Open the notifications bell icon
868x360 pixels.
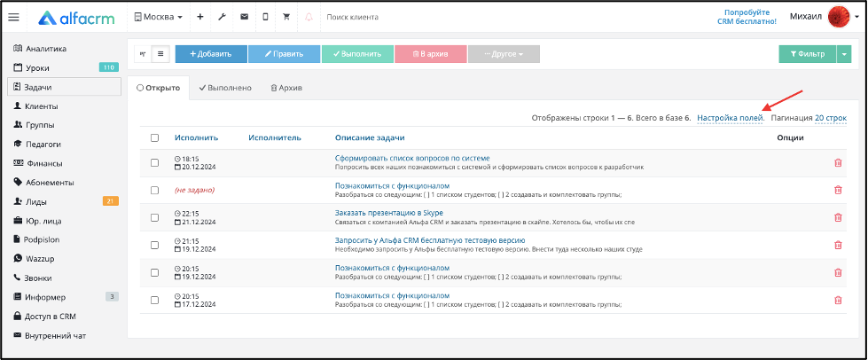pos(309,17)
